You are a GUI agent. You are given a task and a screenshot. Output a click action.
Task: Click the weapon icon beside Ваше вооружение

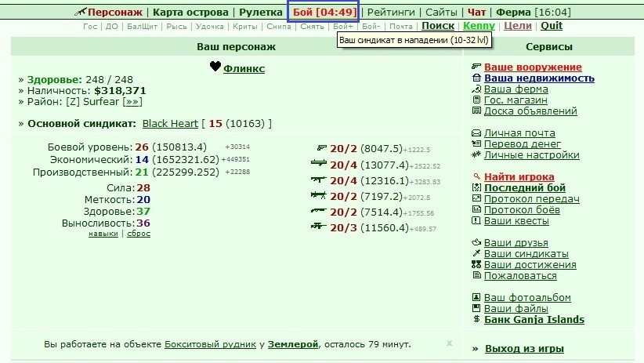(476, 67)
